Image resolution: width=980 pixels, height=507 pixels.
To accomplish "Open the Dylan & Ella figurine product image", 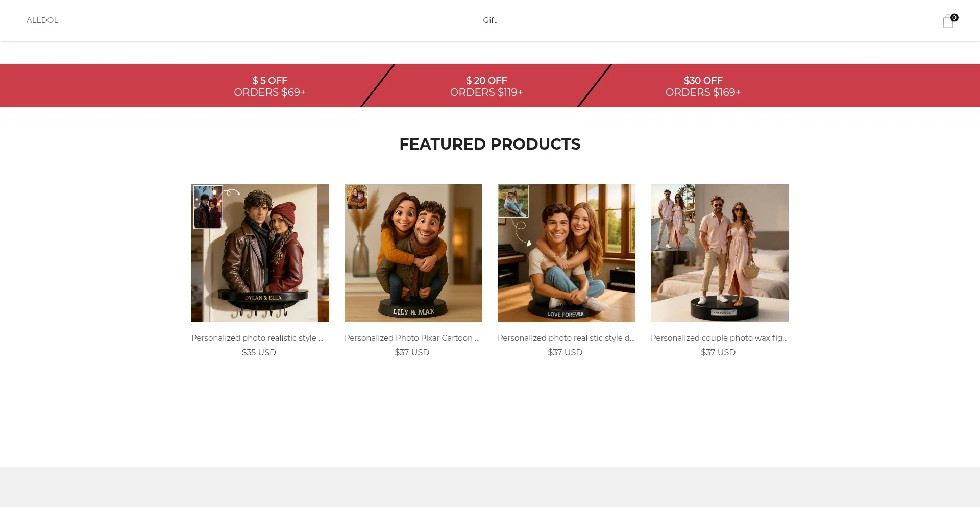I will (x=260, y=253).
